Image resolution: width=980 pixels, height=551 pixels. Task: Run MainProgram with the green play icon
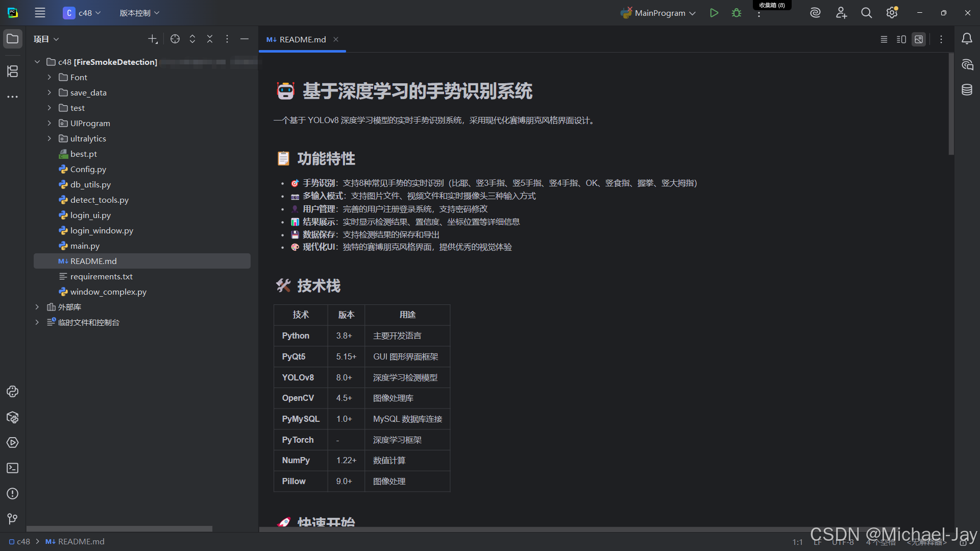coord(714,13)
